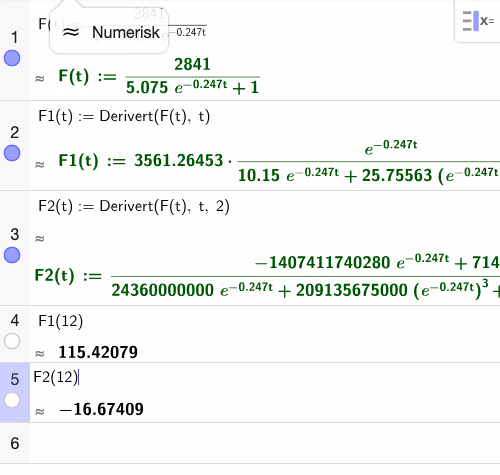Toggle empty visibility circle in row 4
Viewport: 500px width, 475px height.
tap(12, 341)
